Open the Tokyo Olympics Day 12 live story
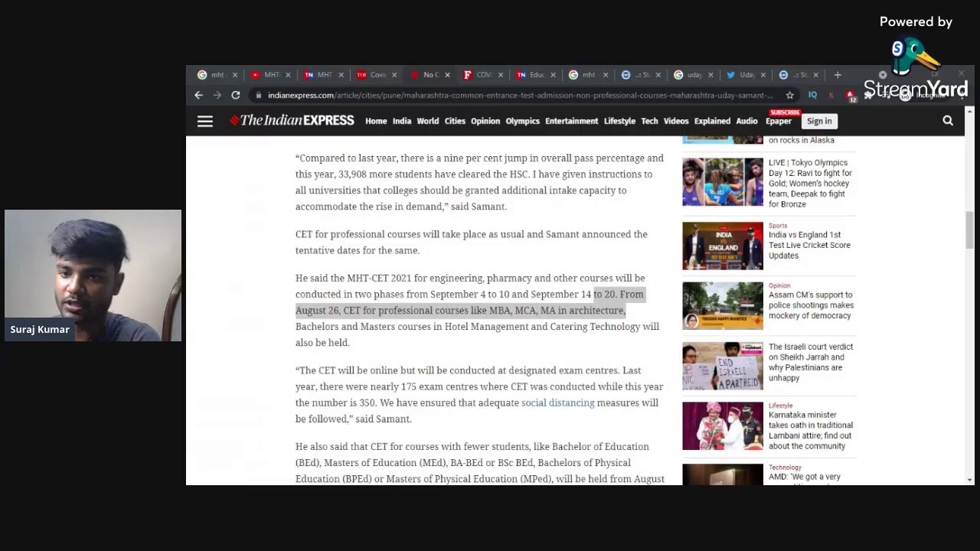Image resolution: width=980 pixels, height=551 pixels. pyautogui.click(x=810, y=184)
